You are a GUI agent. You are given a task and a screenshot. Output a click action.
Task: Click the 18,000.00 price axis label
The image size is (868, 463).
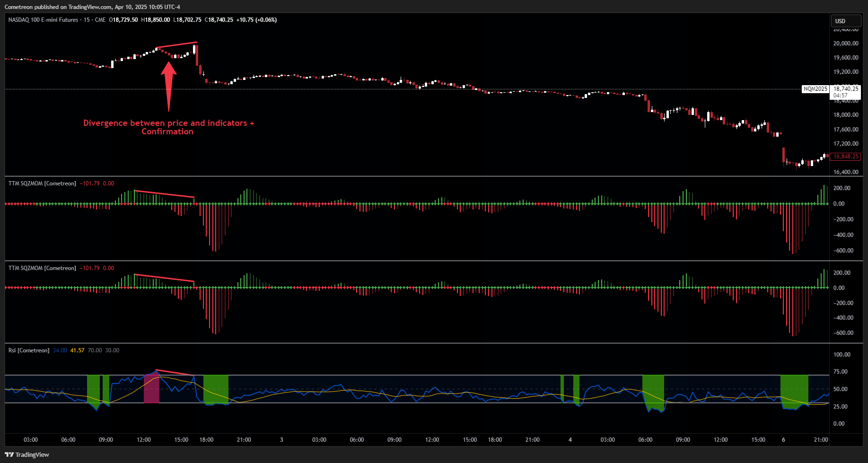coord(846,115)
